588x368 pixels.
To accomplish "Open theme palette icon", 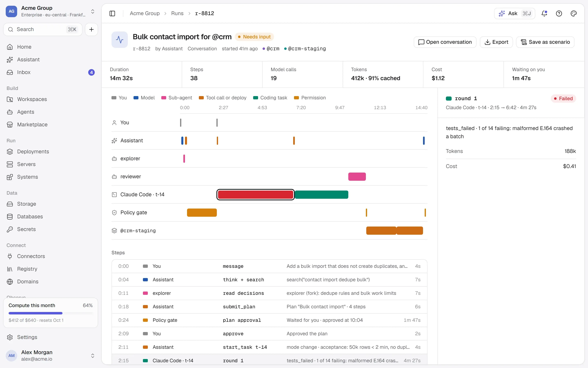I will 574,13.
